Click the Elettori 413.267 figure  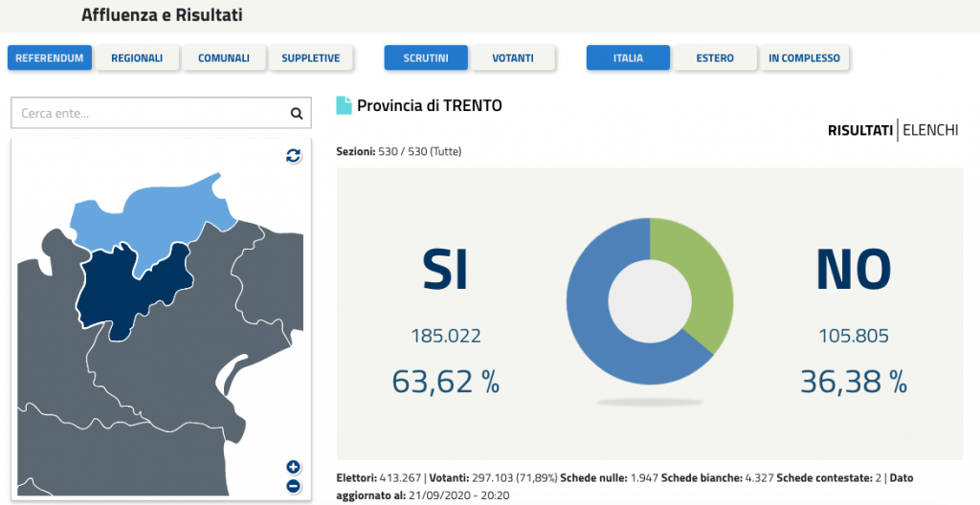coord(378,477)
